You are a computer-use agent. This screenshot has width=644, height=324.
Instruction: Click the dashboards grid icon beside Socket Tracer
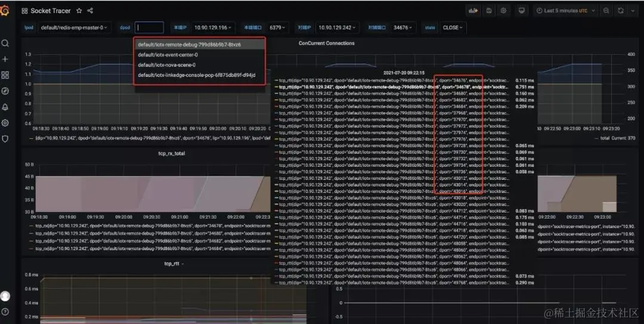tap(24, 11)
